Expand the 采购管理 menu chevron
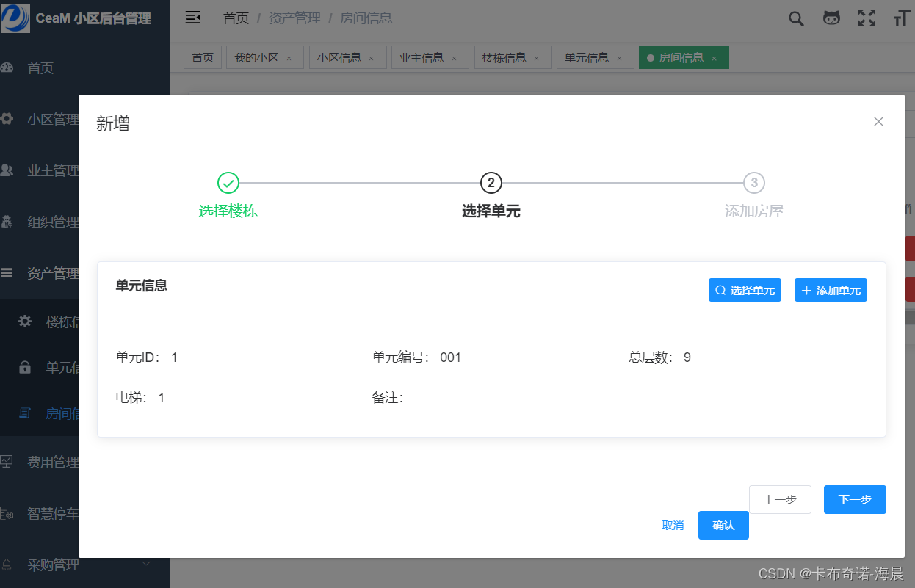 (146, 564)
